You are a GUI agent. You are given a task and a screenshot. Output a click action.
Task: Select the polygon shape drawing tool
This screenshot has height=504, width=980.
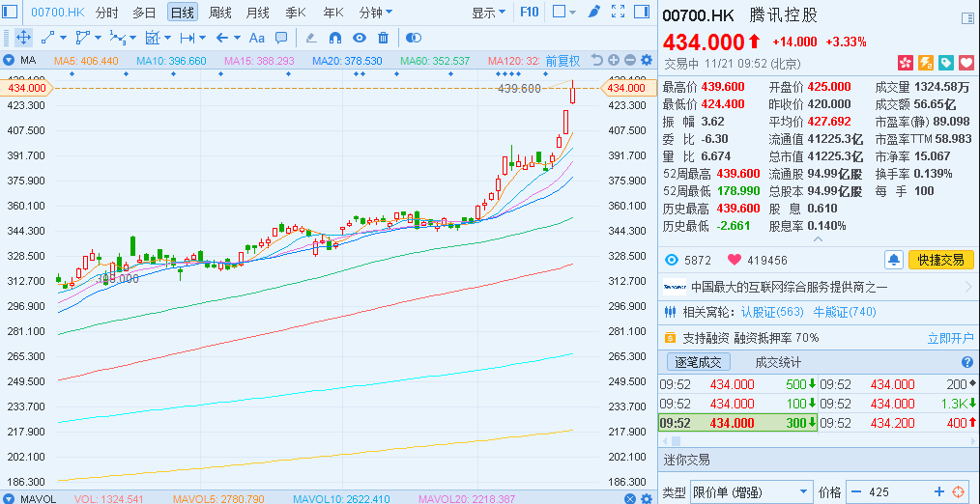(x=82, y=38)
